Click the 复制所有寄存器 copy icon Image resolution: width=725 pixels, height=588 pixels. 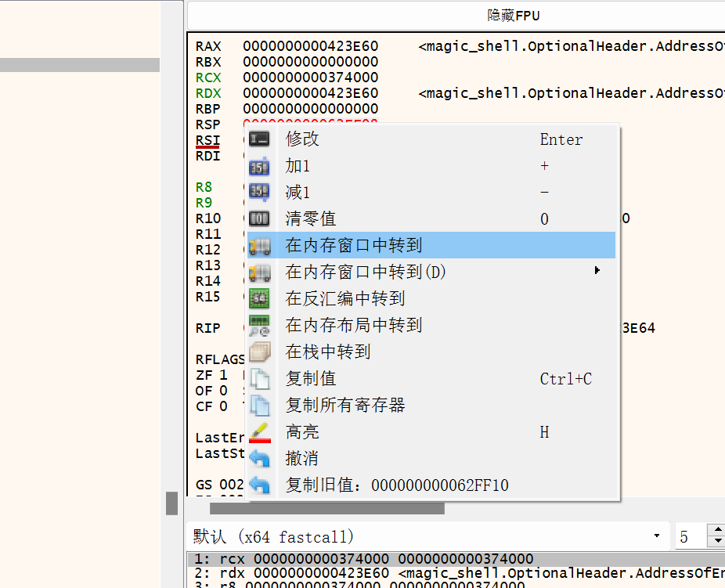pyautogui.click(x=259, y=405)
